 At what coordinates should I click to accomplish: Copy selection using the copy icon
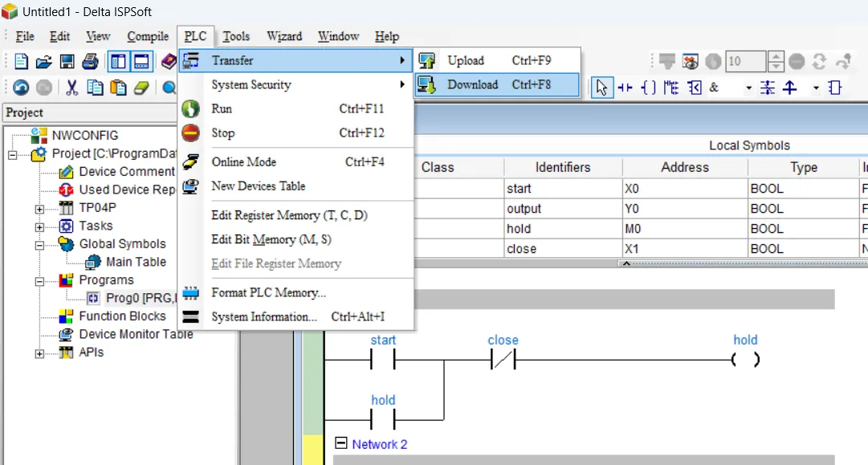click(x=96, y=88)
